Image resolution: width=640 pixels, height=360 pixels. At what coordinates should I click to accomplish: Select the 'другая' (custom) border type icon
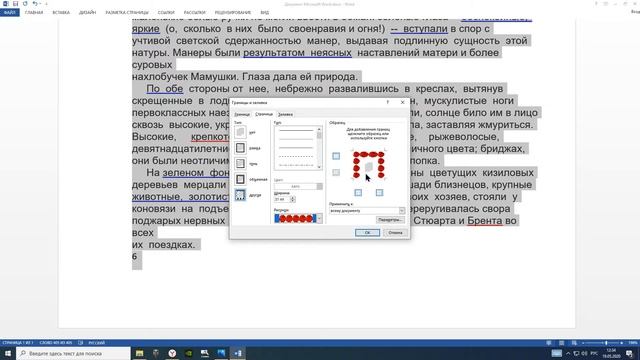pos(240,195)
